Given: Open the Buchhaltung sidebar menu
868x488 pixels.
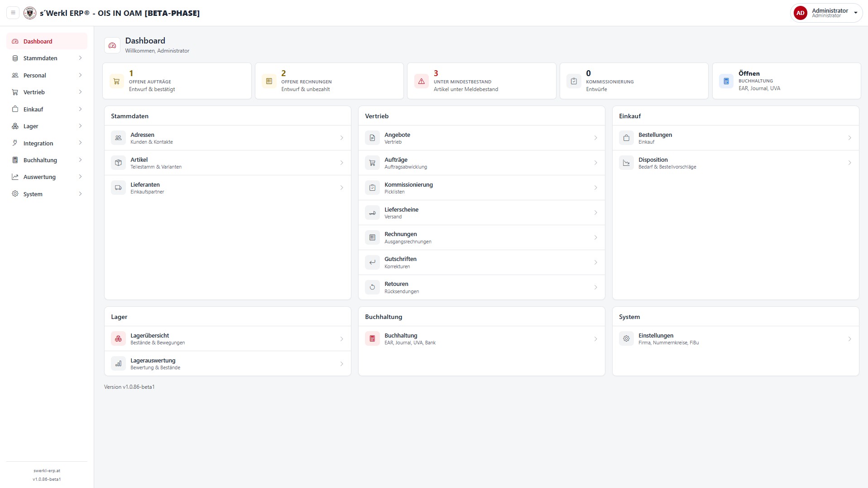Looking at the screenshot, I should pyautogui.click(x=47, y=160).
